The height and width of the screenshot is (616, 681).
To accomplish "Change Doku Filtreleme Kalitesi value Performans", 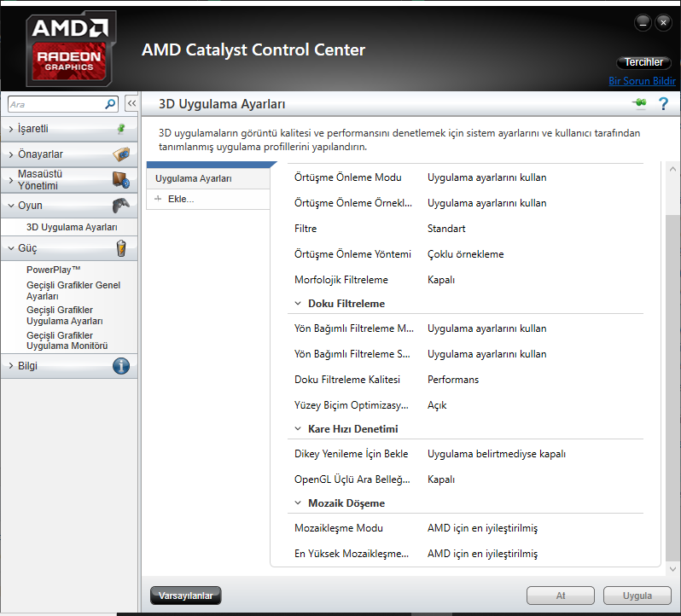I will click(453, 380).
